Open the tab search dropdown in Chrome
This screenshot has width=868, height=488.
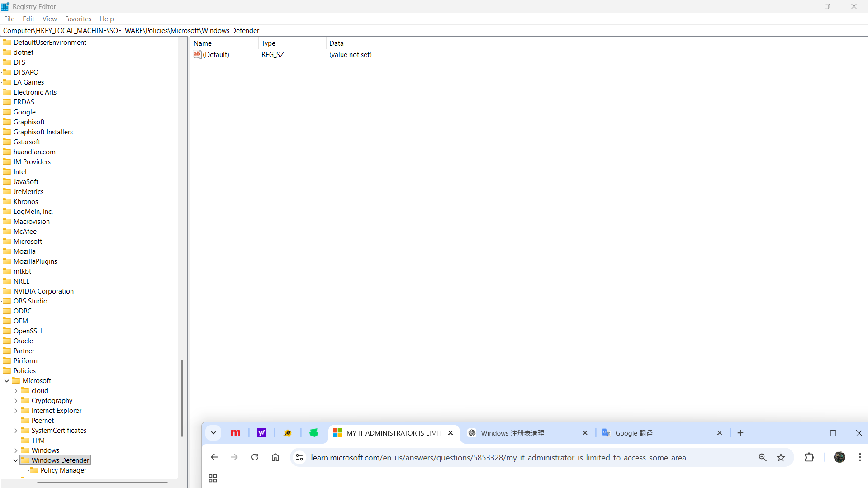pos(213,433)
